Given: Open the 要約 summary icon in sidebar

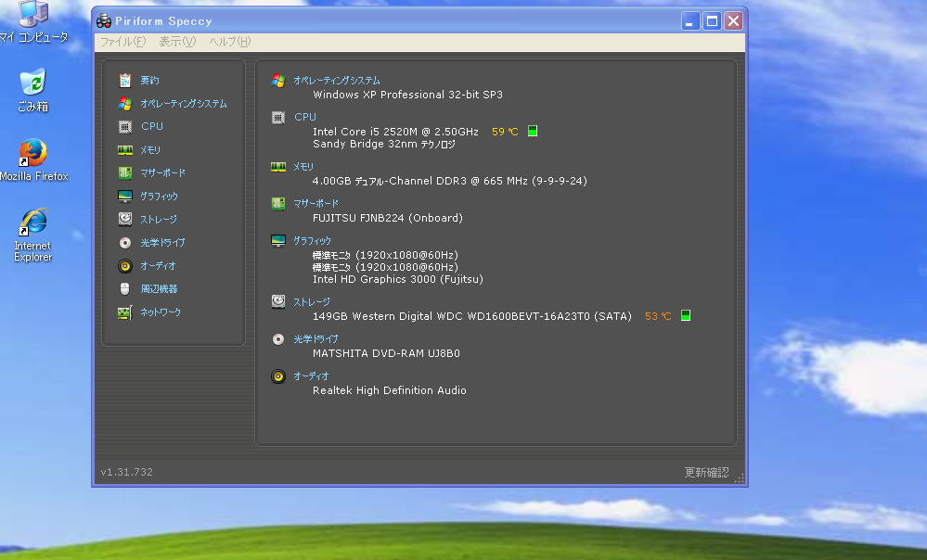Looking at the screenshot, I should click(x=124, y=81).
